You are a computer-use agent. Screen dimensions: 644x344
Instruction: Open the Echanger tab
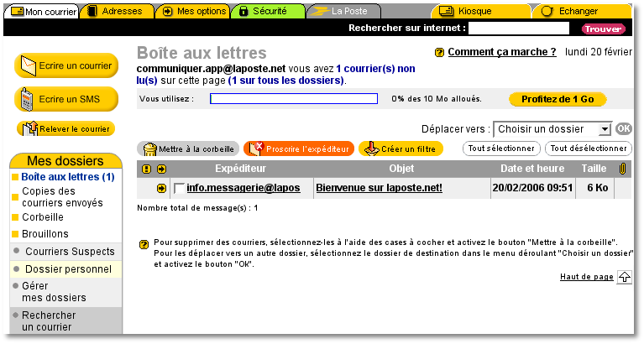tap(582, 11)
